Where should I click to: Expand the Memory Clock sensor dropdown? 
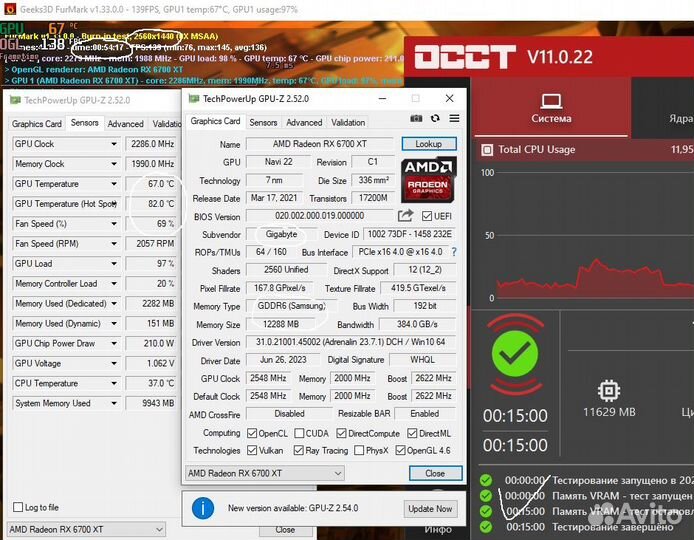coord(114,164)
